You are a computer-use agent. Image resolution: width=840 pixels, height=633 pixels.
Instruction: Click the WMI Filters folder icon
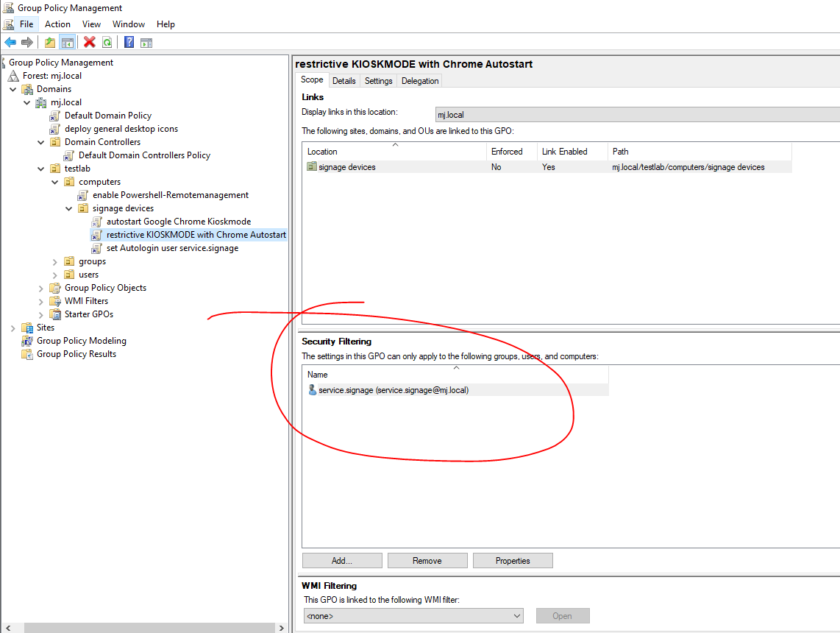(55, 301)
